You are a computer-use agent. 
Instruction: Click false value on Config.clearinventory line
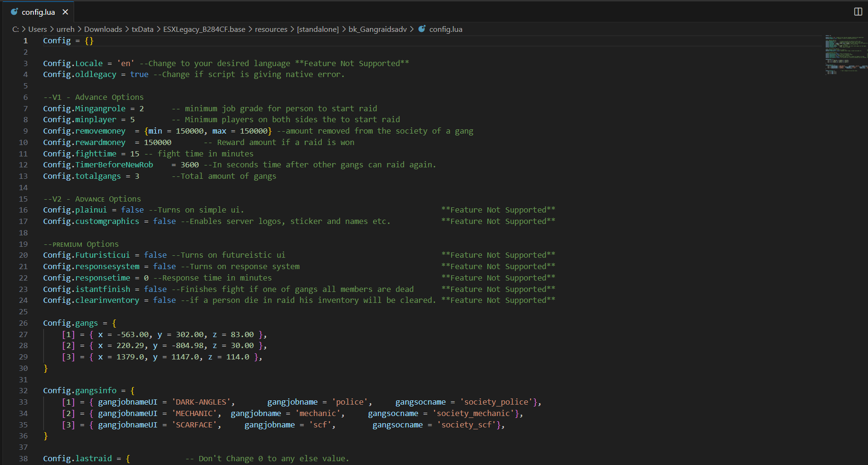point(164,300)
